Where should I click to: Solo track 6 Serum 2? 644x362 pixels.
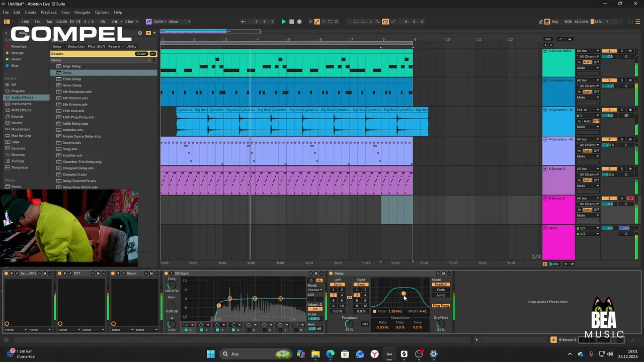click(622, 198)
